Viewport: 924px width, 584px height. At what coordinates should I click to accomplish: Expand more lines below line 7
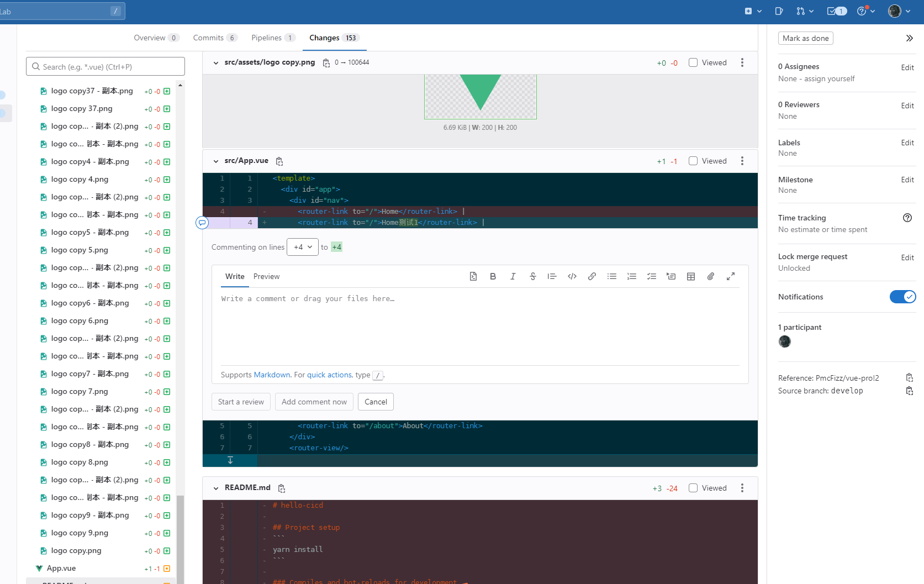coord(230,460)
